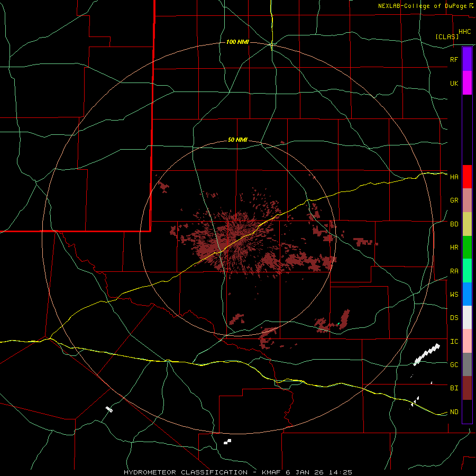This screenshot has width=476, height=476.
Task: Pick the HR green legend swatch
Action: (x=467, y=247)
